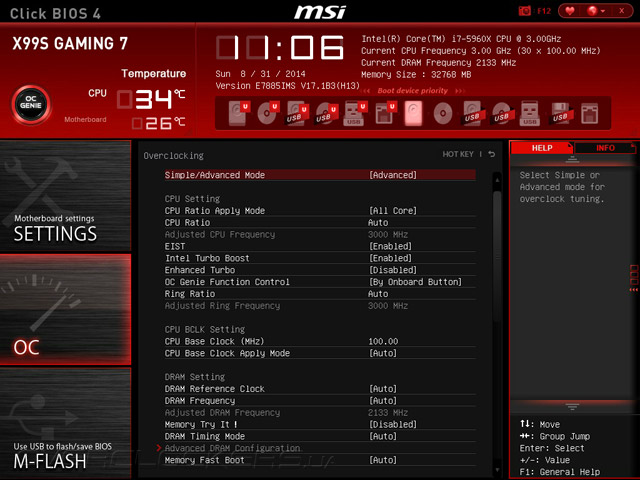Click the settings list scrollbar thumb
This screenshot has width=640, height=480.
pos(497,255)
